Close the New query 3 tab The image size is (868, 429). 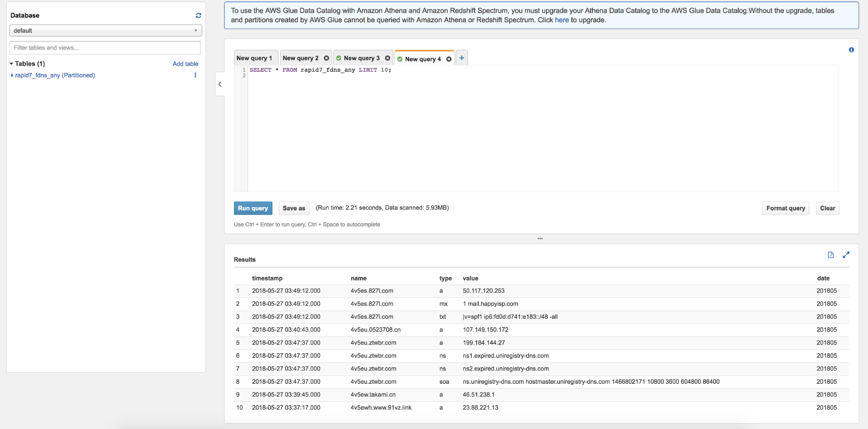point(387,58)
